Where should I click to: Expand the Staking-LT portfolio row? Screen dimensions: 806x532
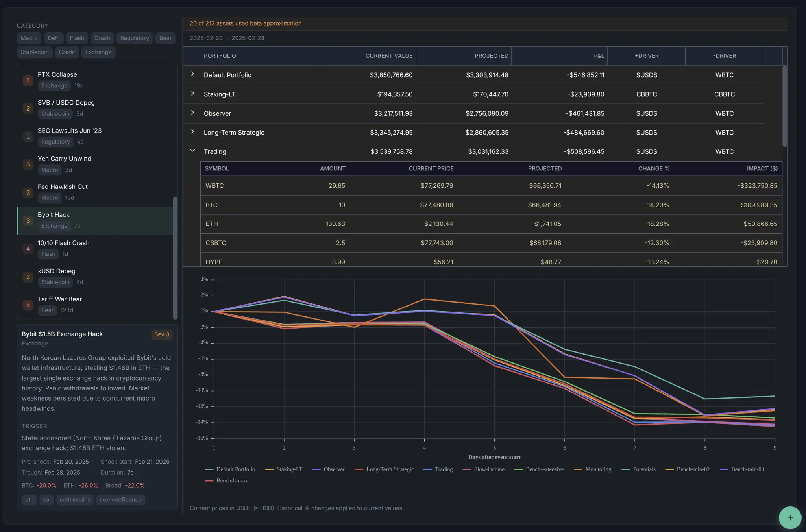tap(192, 93)
